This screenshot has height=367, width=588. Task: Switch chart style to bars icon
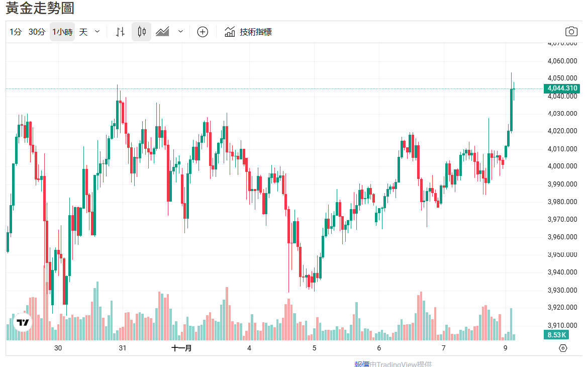(x=120, y=32)
